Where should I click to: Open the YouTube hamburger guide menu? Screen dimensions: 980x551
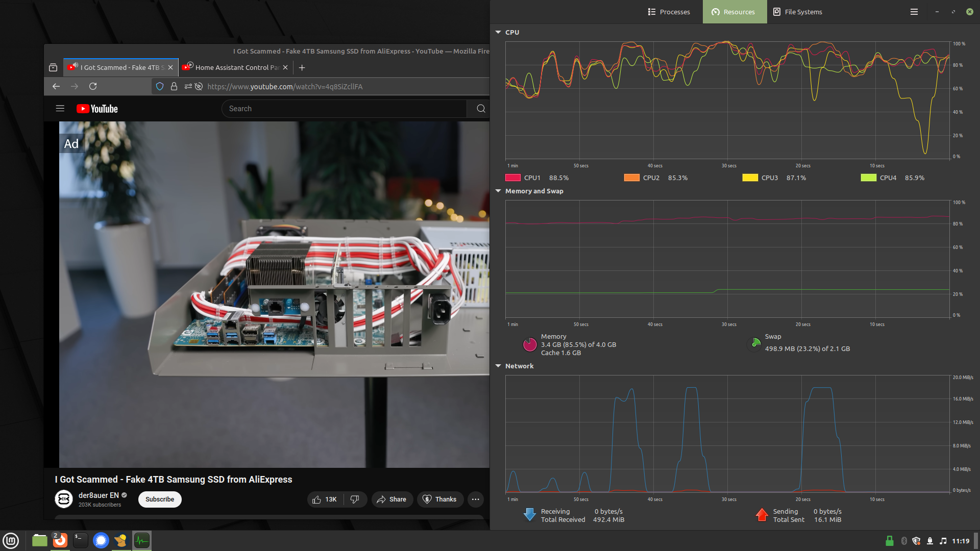[x=60, y=109]
